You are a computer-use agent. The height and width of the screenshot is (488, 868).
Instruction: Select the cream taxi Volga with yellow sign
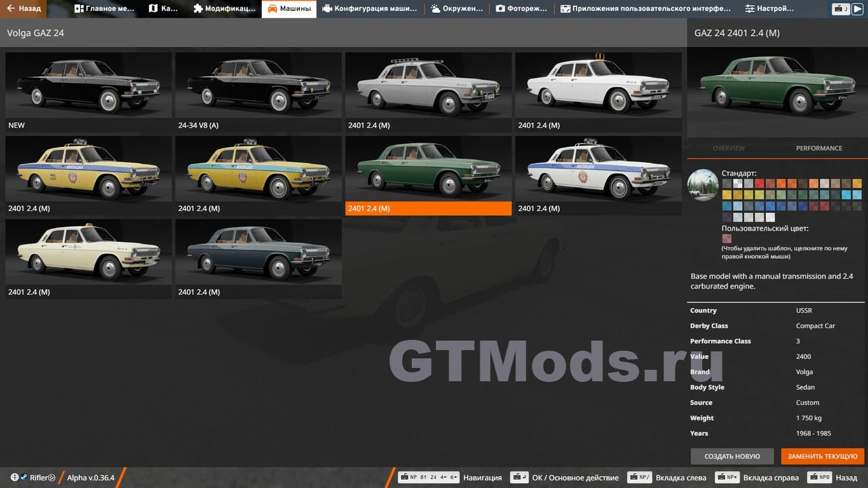click(88, 259)
